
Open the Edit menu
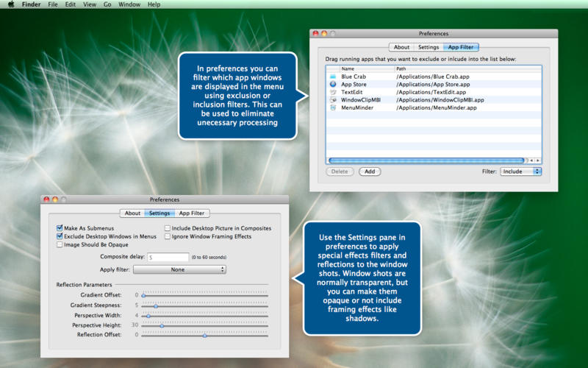(x=70, y=4)
